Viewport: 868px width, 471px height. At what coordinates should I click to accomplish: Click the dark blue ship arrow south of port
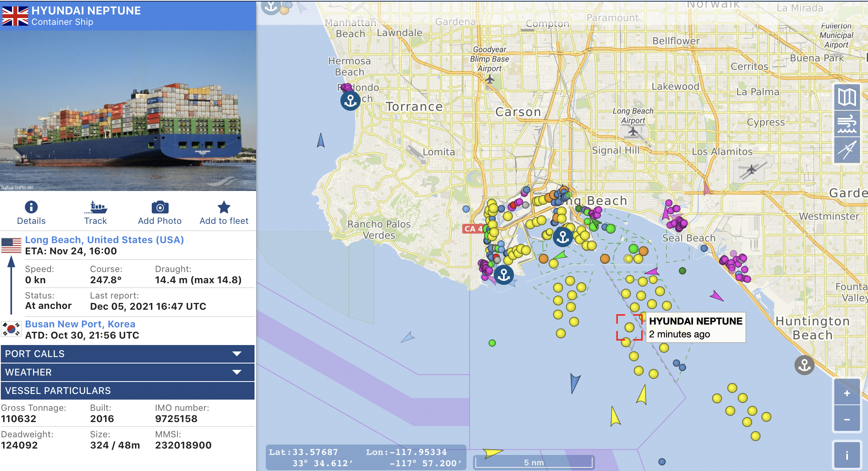575,383
